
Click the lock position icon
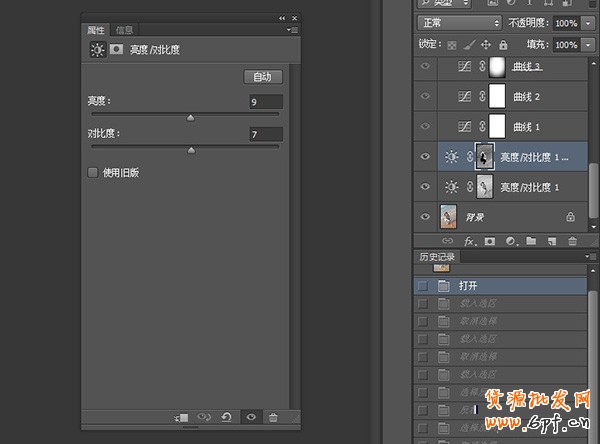click(x=486, y=45)
